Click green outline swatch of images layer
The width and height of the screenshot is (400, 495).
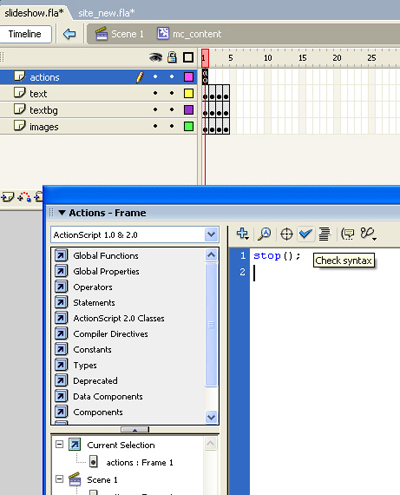coord(189,126)
